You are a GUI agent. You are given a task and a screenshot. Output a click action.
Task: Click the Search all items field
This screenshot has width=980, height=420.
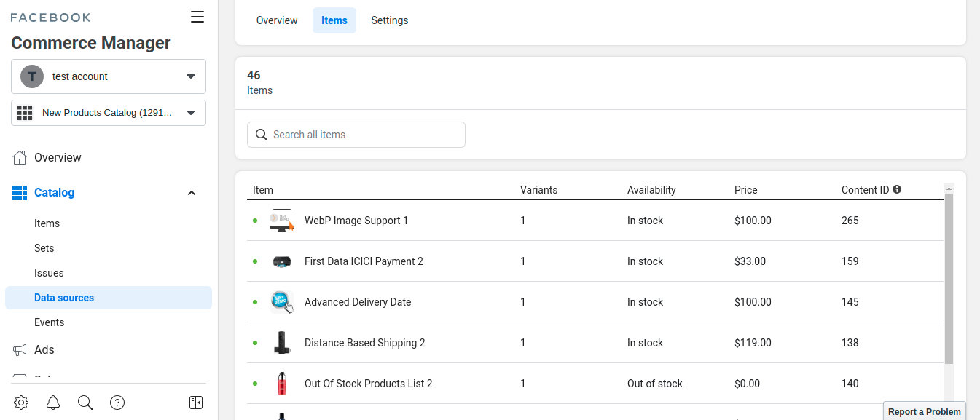[x=356, y=135]
